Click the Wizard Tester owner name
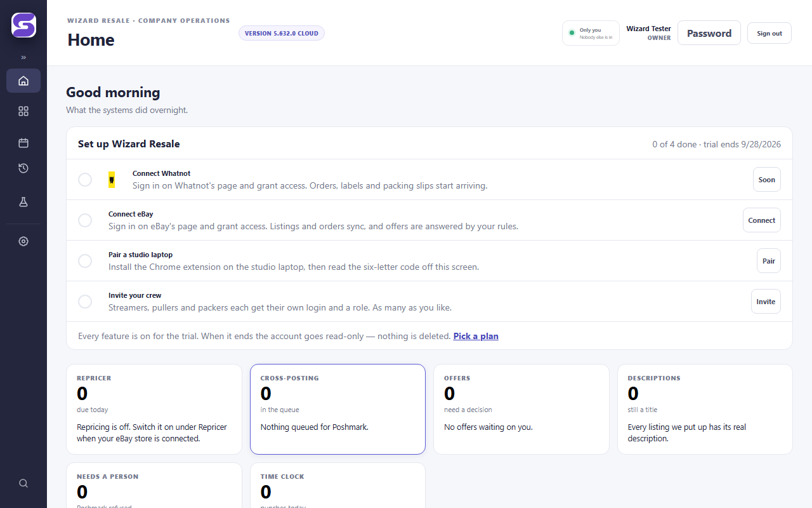Image resolution: width=812 pixels, height=508 pixels. coord(648,29)
